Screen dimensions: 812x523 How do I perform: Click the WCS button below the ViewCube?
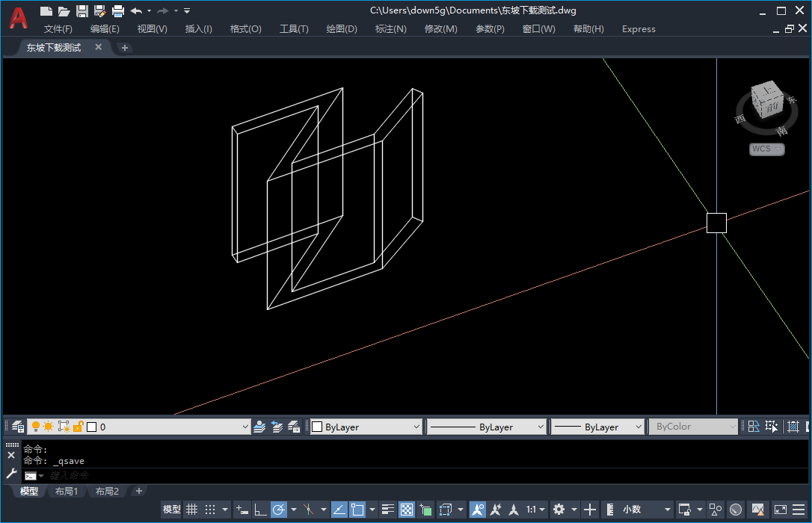click(765, 149)
